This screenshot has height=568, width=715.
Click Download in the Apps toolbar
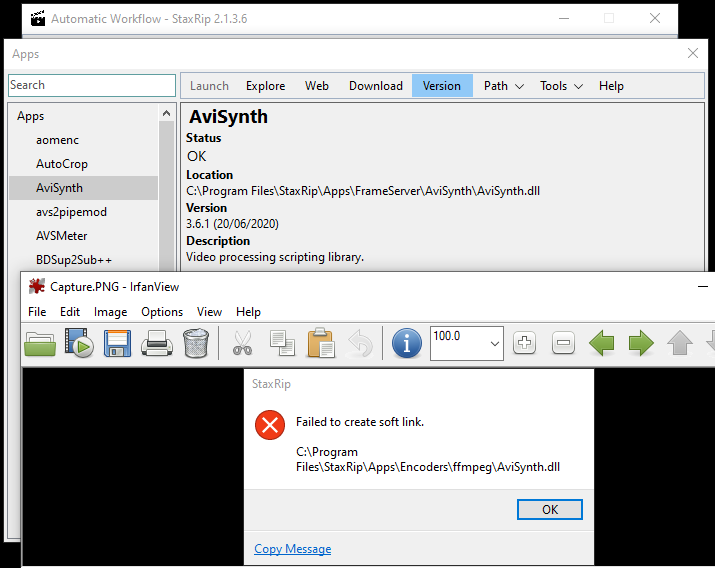tap(376, 86)
